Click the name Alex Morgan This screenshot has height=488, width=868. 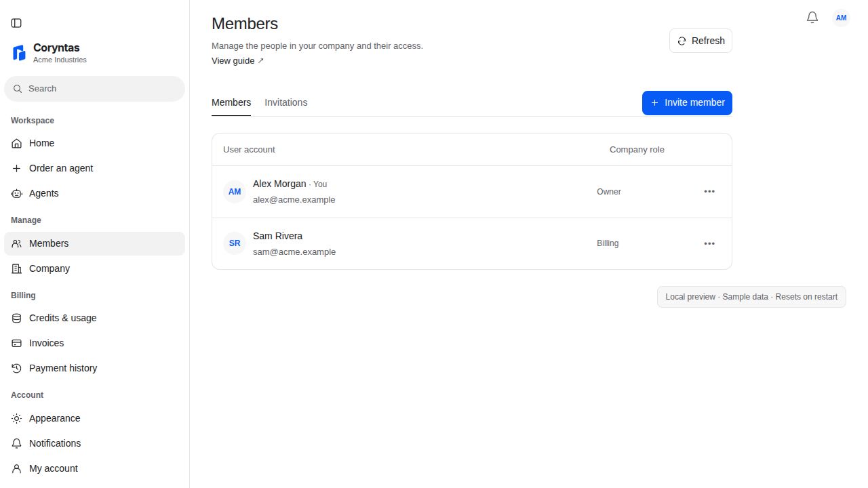coord(279,184)
